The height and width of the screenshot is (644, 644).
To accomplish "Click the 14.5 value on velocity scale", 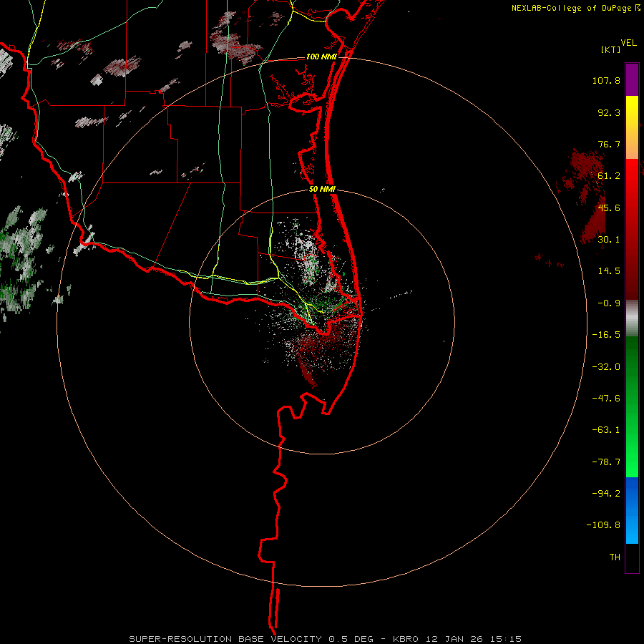I will [609, 271].
